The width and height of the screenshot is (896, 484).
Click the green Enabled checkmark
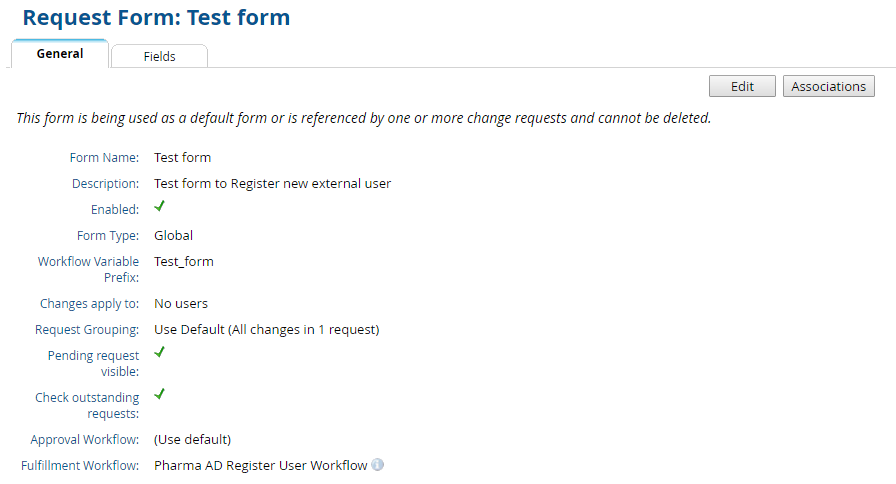(x=159, y=207)
